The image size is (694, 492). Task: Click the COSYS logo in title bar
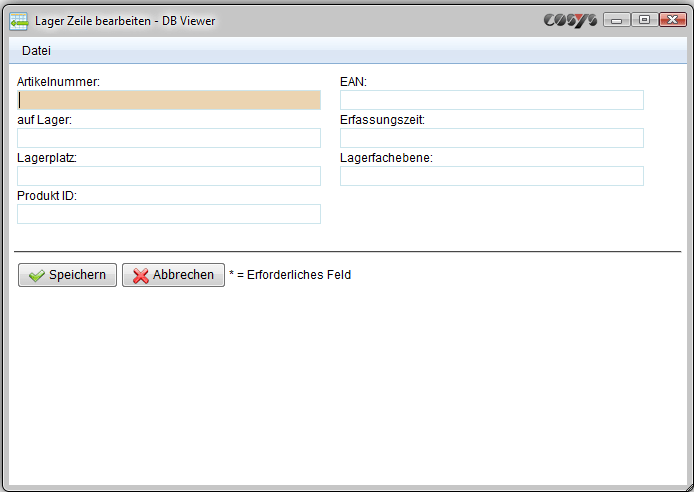[570, 20]
